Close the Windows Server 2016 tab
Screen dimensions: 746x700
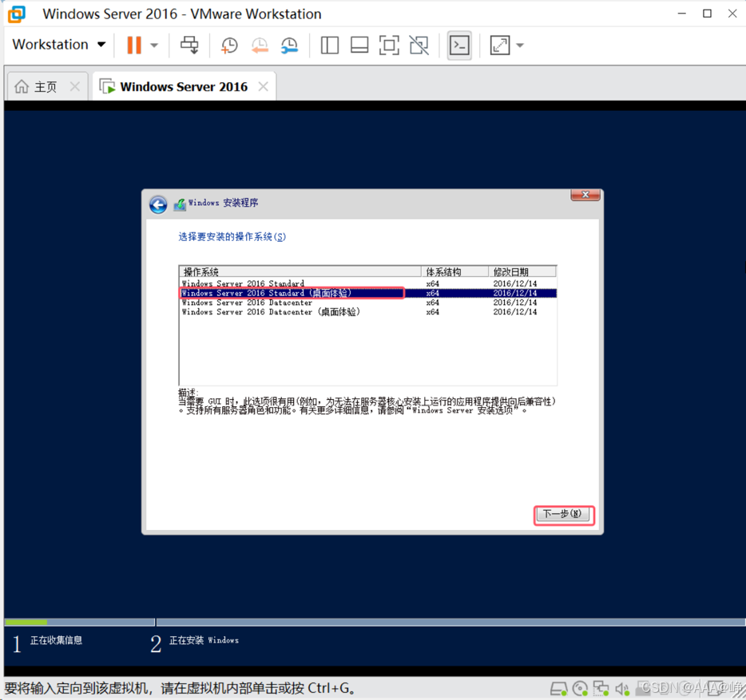(263, 86)
